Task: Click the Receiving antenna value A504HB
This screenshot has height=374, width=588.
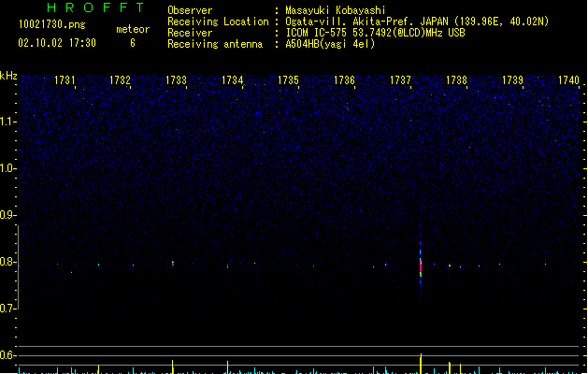Action: coord(303,44)
